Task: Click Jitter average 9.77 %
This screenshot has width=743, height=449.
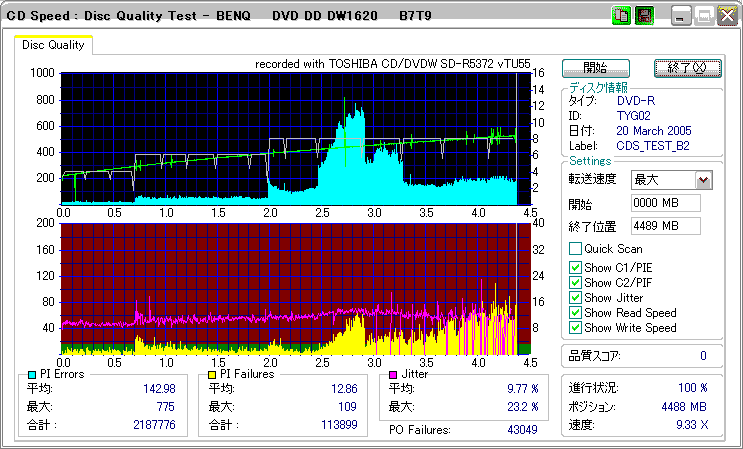Action: pyautogui.click(x=523, y=389)
